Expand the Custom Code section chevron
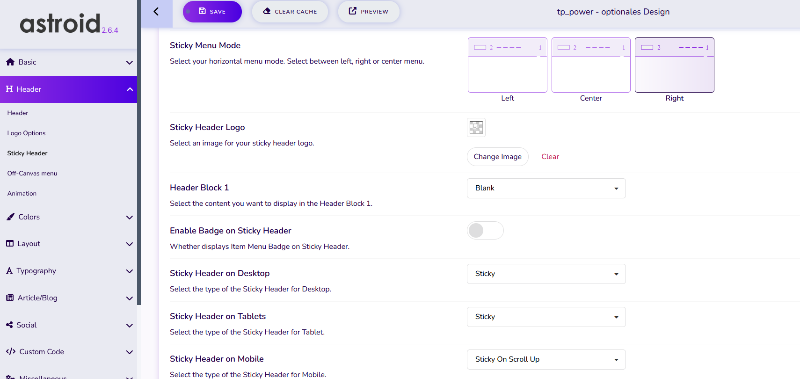The width and height of the screenshot is (800, 379). (x=130, y=352)
